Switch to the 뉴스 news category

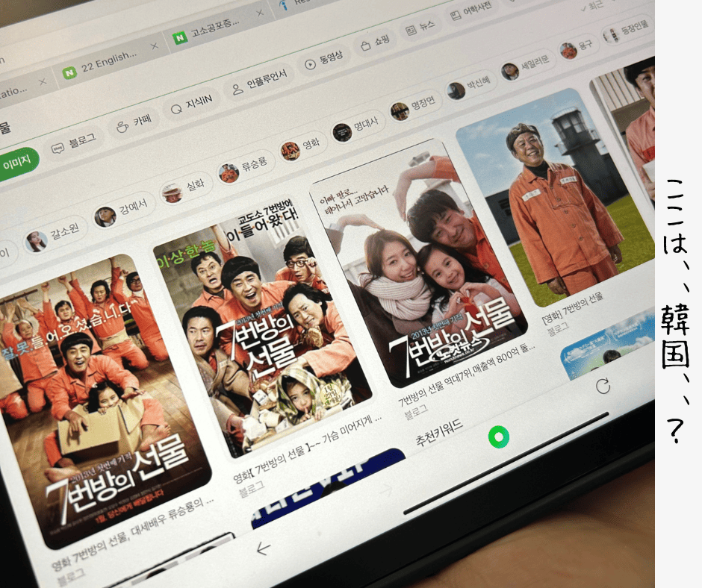click(x=420, y=28)
